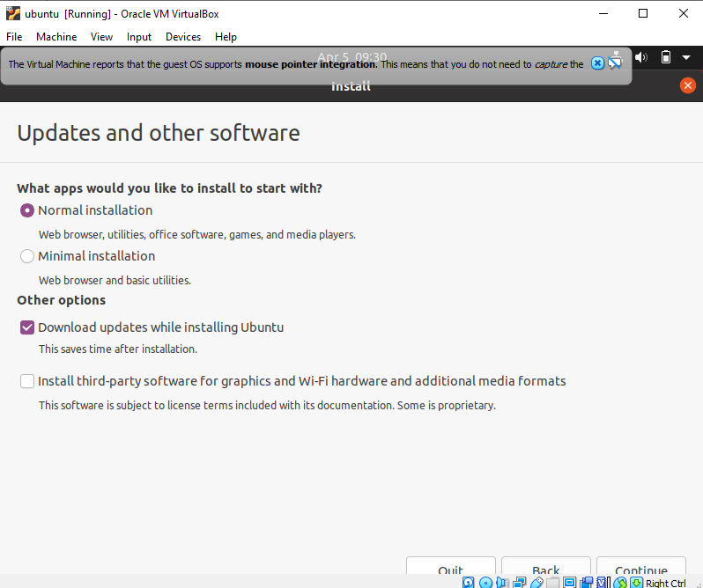Click the CPU virtualization status icon
The image size is (703, 588).
coord(603,582)
